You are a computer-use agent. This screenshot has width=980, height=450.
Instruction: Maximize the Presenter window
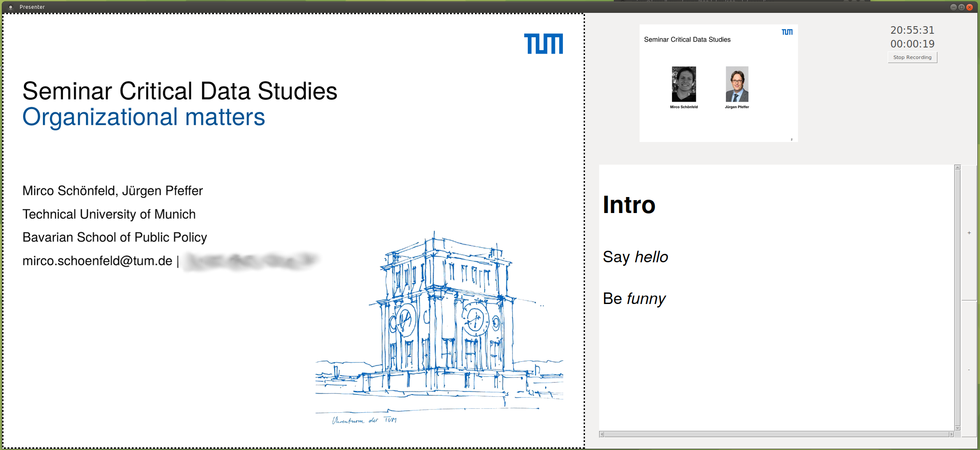click(961, 7)
